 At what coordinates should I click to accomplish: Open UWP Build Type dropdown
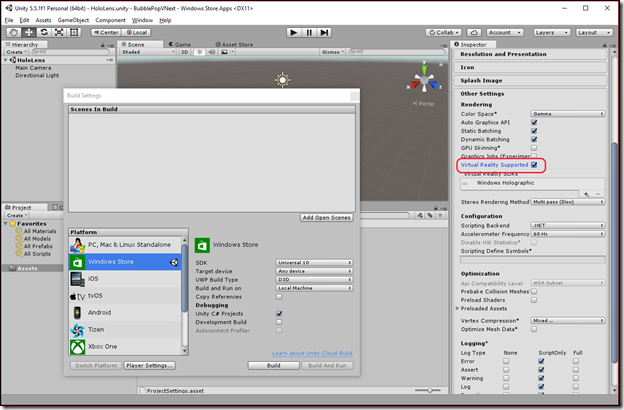click(314, 279)
